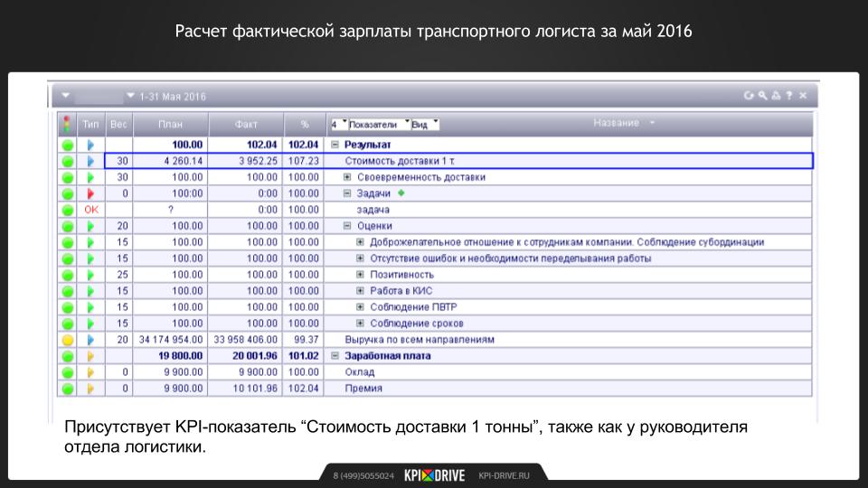Click plan value 34 174 954.00
This screenshot has width=868, height=488.
[171, 340]
